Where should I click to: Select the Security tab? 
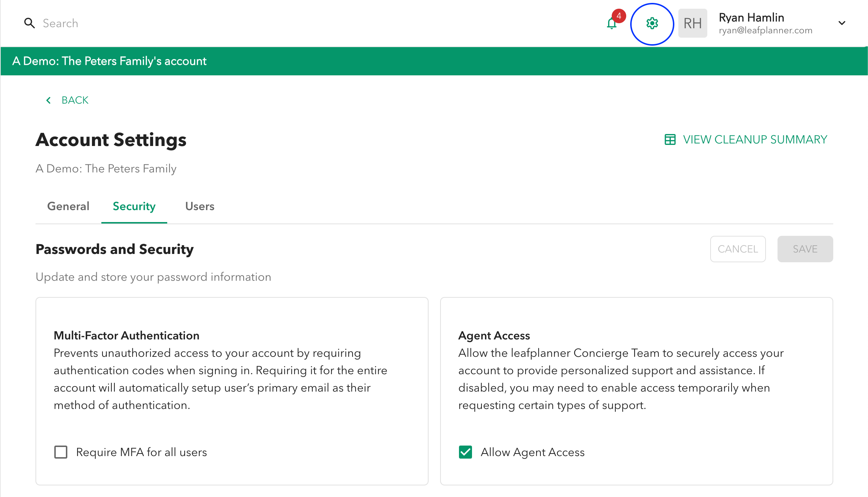(134, 206)
